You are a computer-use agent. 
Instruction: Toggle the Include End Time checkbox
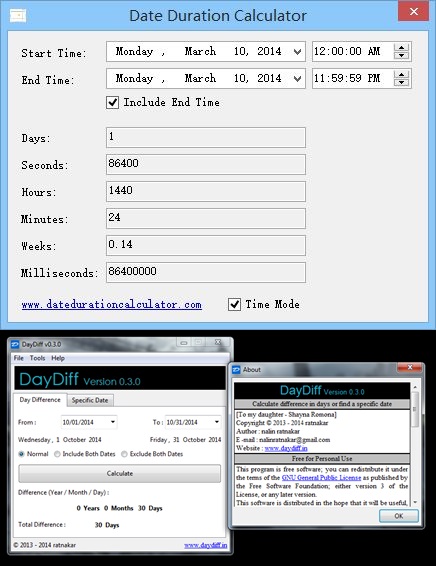pos(113,103)
